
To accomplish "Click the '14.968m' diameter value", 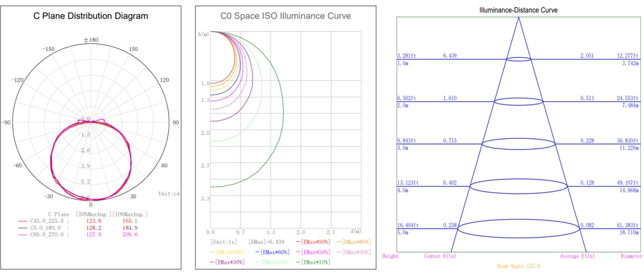I will (x=629, y=190).
